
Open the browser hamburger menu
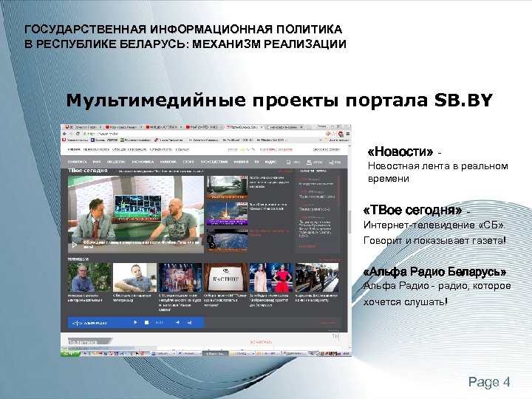[x=347, y=134]
